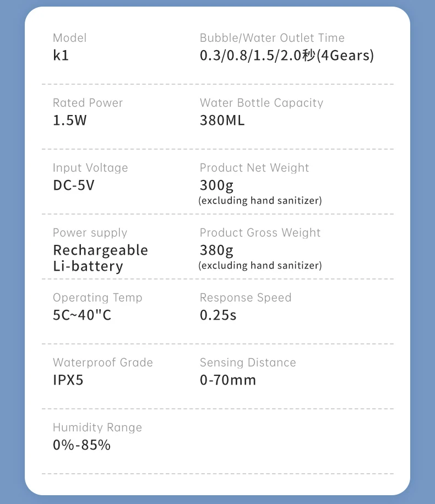This screenshot has height=504, width=435.
Task: Click the Input Voltage label
Action: (90, 168)
